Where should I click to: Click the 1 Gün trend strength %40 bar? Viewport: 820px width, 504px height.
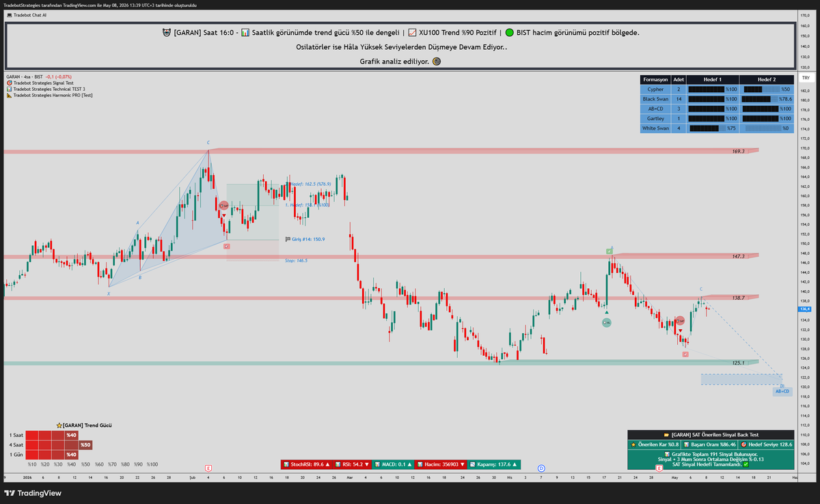pos(53,454)
